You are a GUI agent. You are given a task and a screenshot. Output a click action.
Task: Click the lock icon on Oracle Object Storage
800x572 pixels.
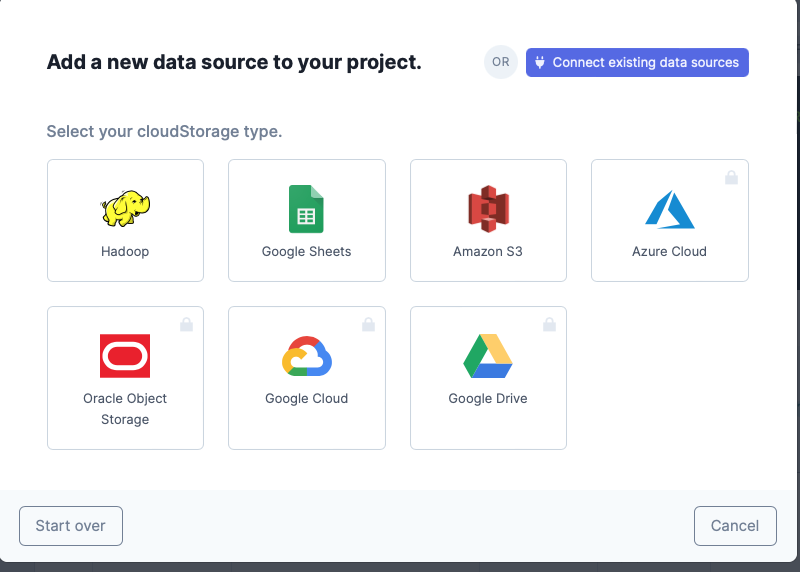coord(186,324)
